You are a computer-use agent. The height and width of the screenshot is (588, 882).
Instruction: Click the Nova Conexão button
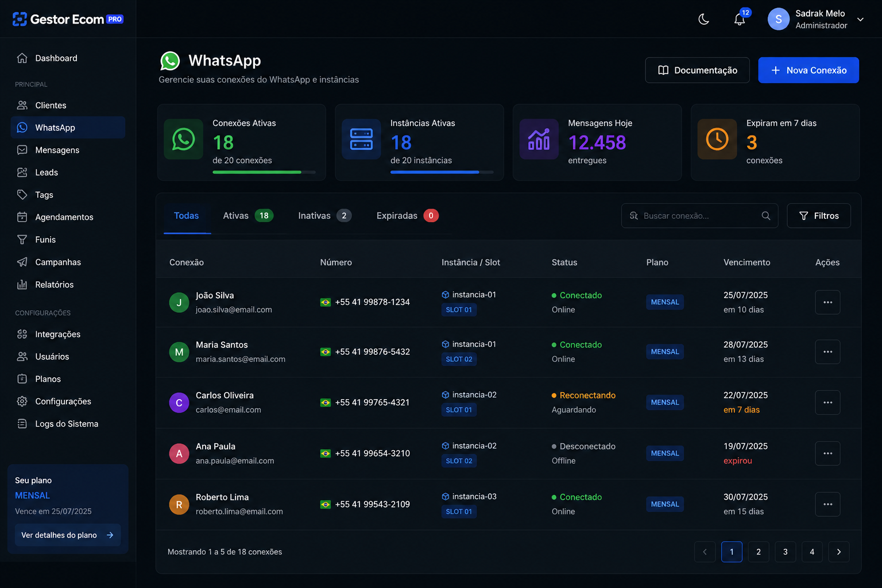[808, 70]
